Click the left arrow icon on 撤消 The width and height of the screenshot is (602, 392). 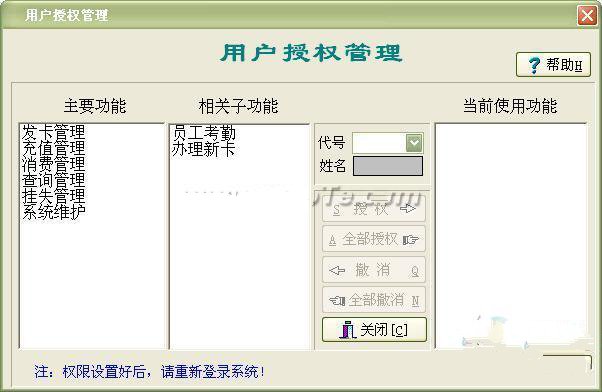(x=337, y=270)
